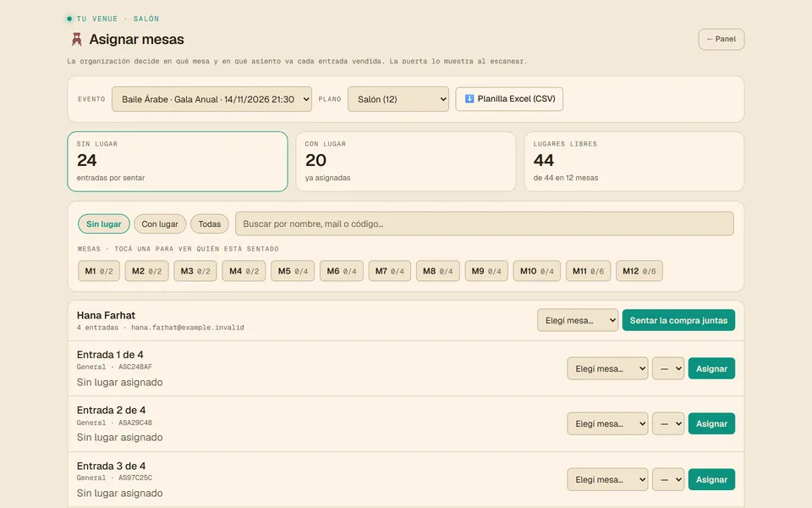Show who is seated at table M1
The height and width of the screenshot is (508, 812).
(x=99, y=271)
